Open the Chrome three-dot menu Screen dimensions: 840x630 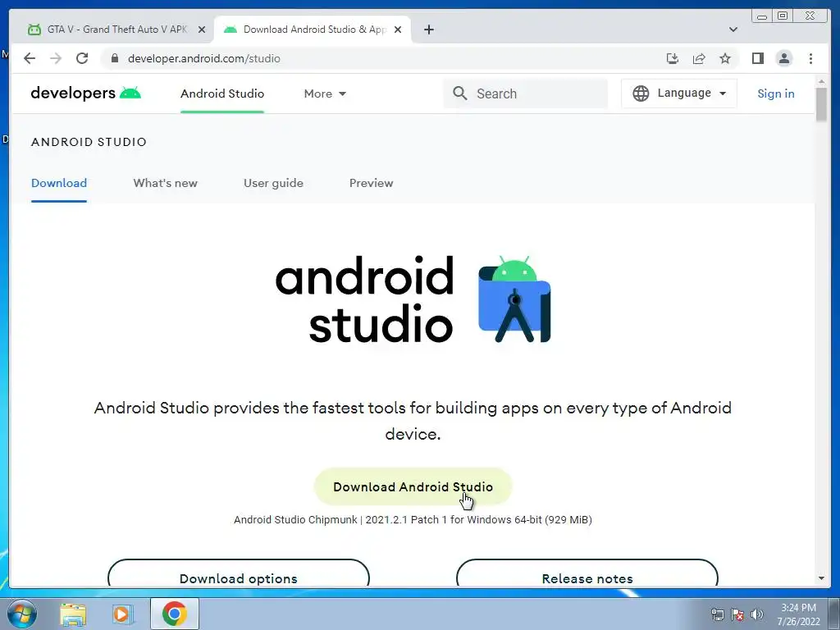click(x=810, y=58)
